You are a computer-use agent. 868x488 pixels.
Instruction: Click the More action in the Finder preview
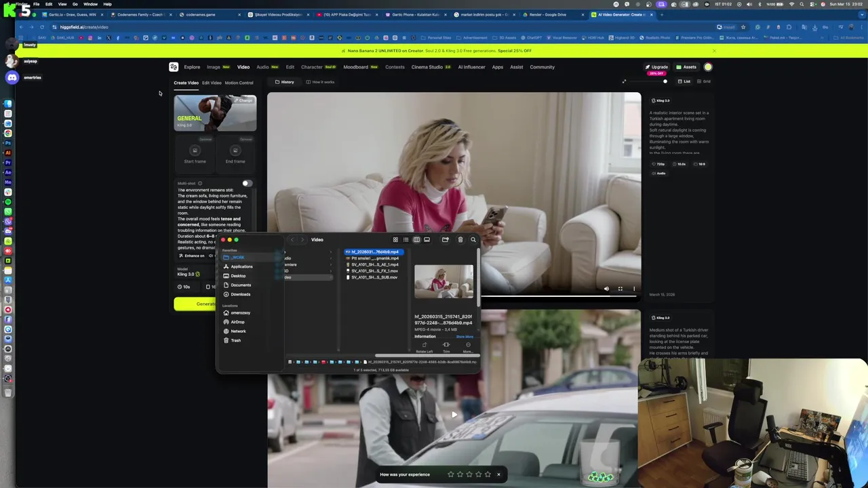pyautogui.click(x=468, y=347)
